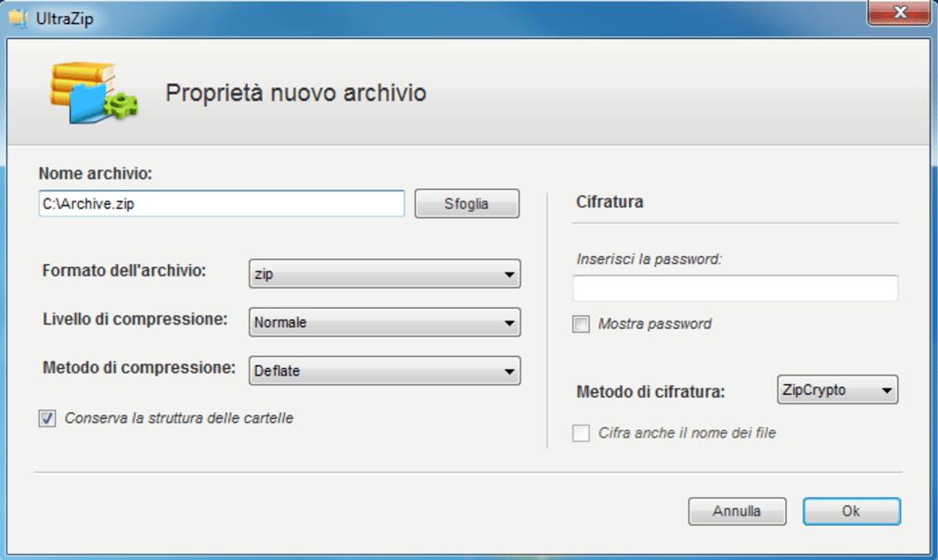Image resolution: width=938 pixels, height=560 pixels.
Task: Click the UltraZip title bar icon
Action: pyautogui.click(x=18, y=19)
